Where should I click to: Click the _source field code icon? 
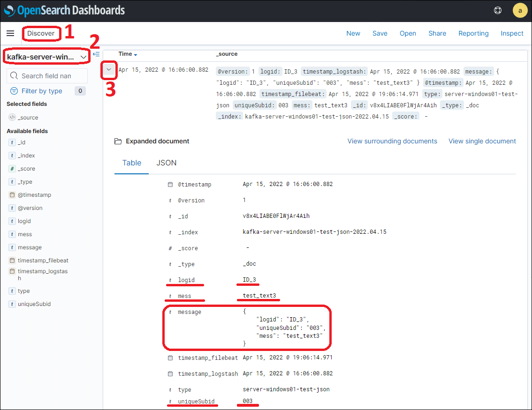pyautogui.click(x=12, y=117)
